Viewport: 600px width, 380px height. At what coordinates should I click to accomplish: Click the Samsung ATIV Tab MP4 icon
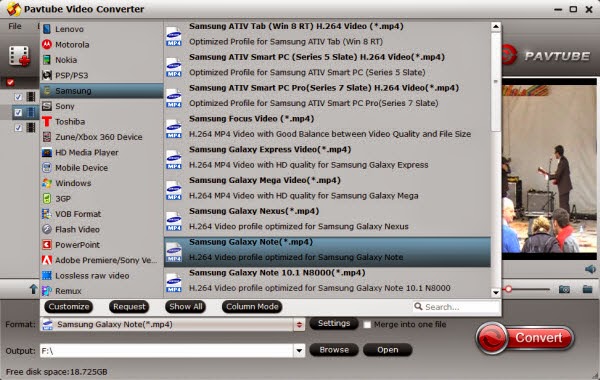(x=174, y=36)
